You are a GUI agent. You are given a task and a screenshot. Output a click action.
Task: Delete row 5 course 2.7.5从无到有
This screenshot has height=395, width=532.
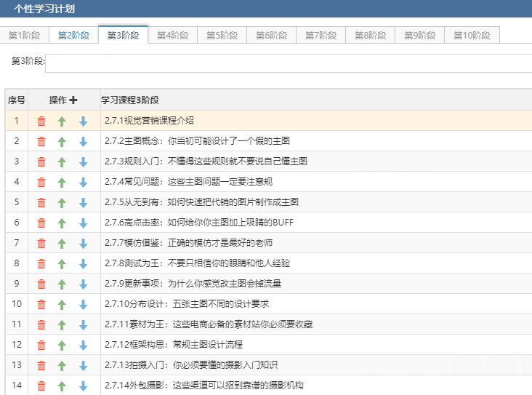click(x=41, y=203)
